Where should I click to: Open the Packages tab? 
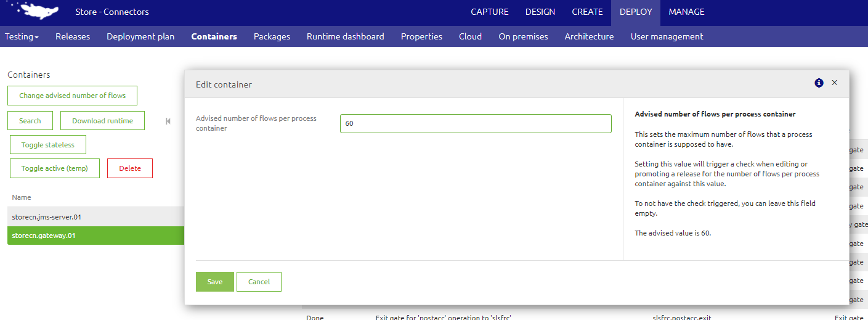[x=272, y=36]
